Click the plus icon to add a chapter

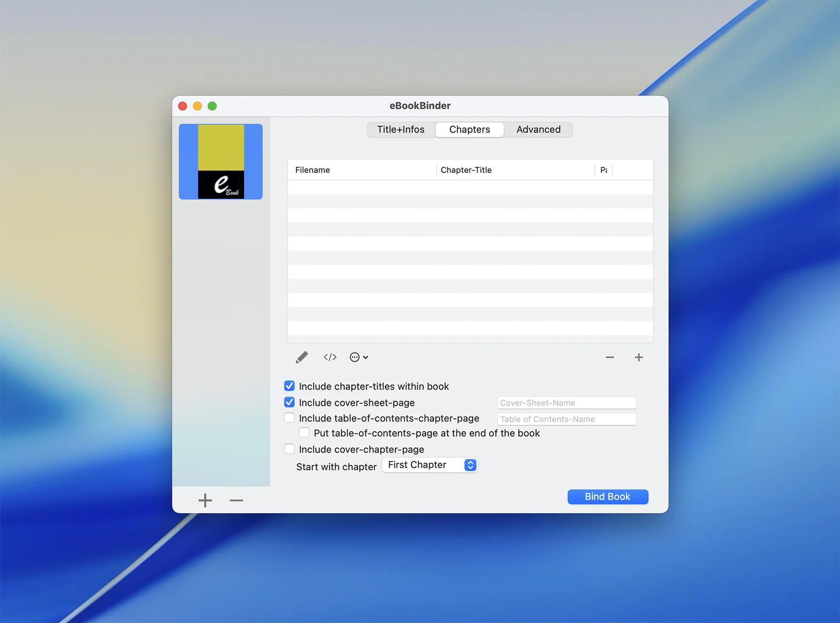click(x=638, y=357)
